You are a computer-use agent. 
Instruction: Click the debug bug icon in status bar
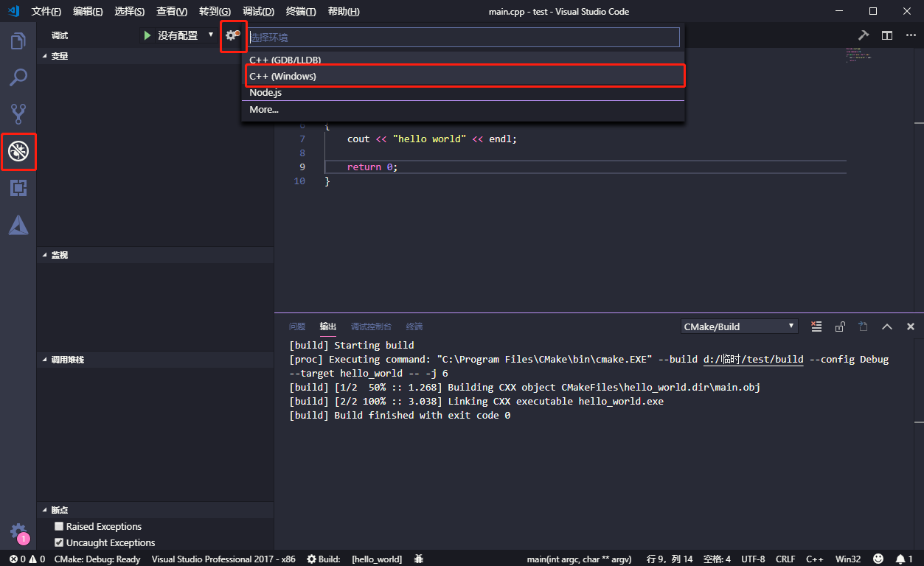tap(419, 559)
